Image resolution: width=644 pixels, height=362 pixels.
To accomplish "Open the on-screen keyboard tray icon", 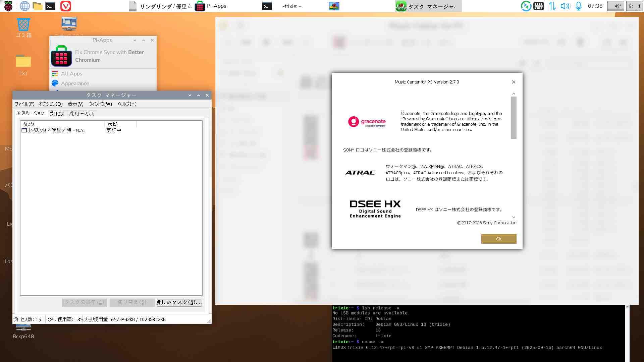I will point(539,6).
